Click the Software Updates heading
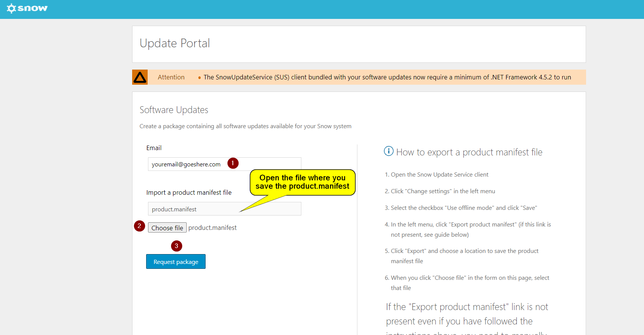Viewport: 644px width, 335px height. pos(174,110)
